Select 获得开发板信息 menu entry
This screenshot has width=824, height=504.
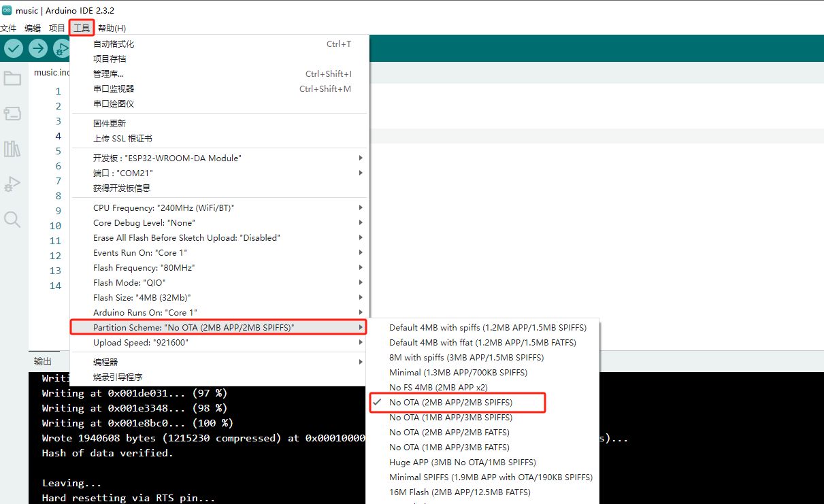pyautogui.click(x=219, y=188)
